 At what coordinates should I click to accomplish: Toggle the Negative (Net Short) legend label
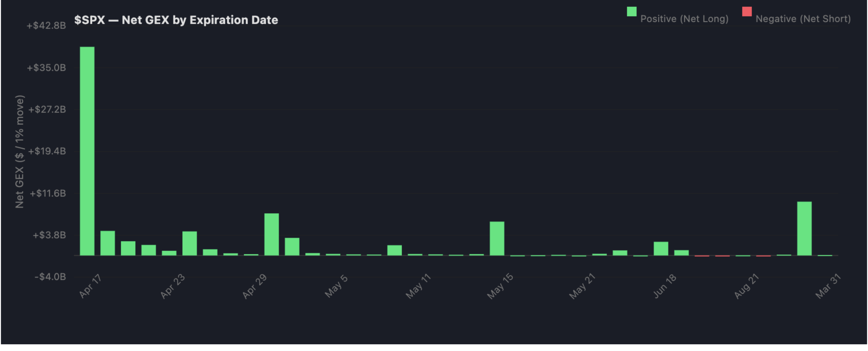(803, 19)
